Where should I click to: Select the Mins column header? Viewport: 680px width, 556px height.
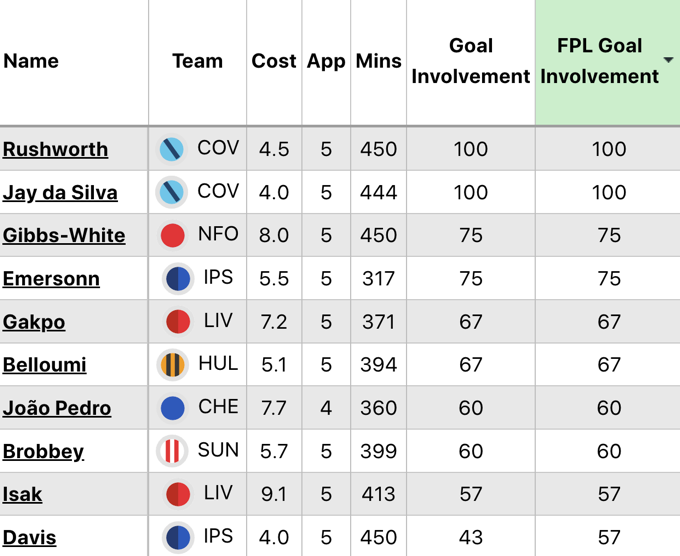point(379,61)
